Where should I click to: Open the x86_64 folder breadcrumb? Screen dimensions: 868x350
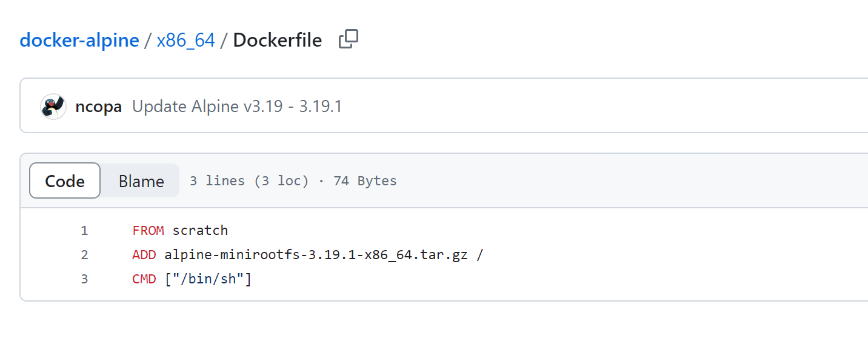185,41
